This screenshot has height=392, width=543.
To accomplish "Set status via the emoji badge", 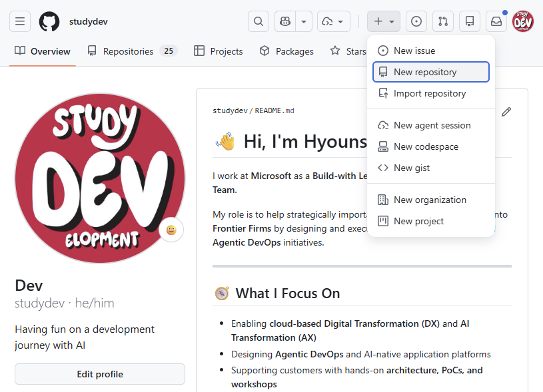I will point(171,230).
